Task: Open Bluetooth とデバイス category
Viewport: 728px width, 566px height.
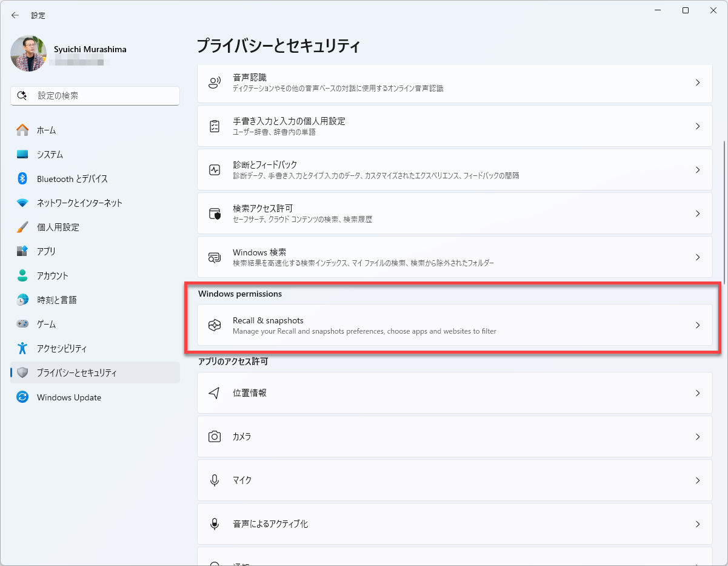Action: point(95,178)
